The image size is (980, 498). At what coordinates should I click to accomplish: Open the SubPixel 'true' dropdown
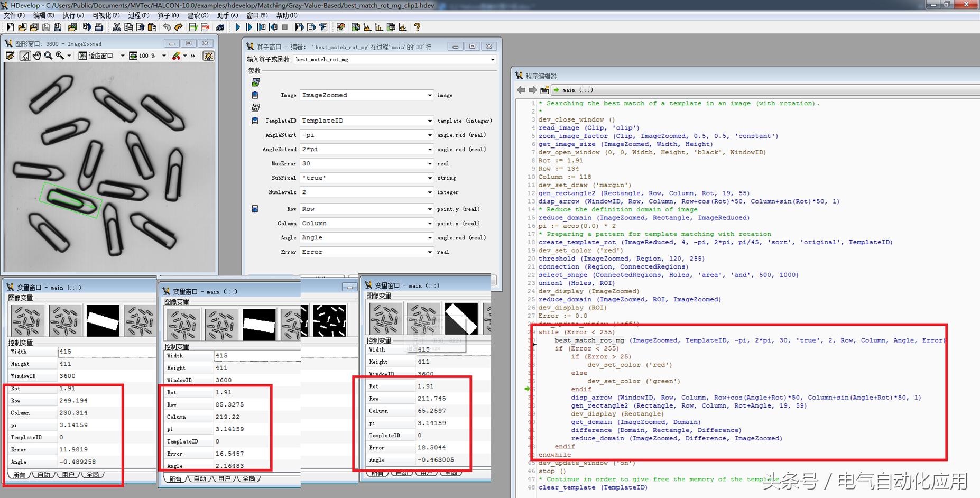pyautogui.click(x=430, y=178)
